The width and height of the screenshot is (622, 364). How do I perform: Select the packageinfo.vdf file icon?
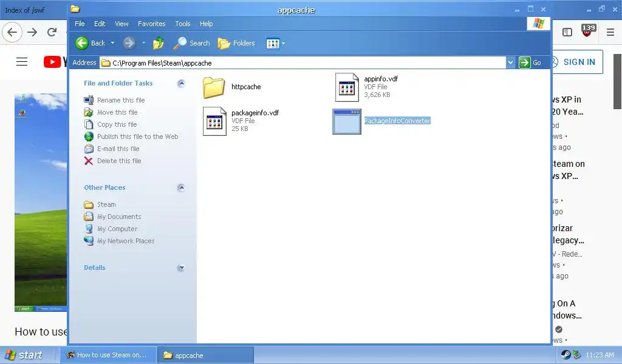[214, 121]
